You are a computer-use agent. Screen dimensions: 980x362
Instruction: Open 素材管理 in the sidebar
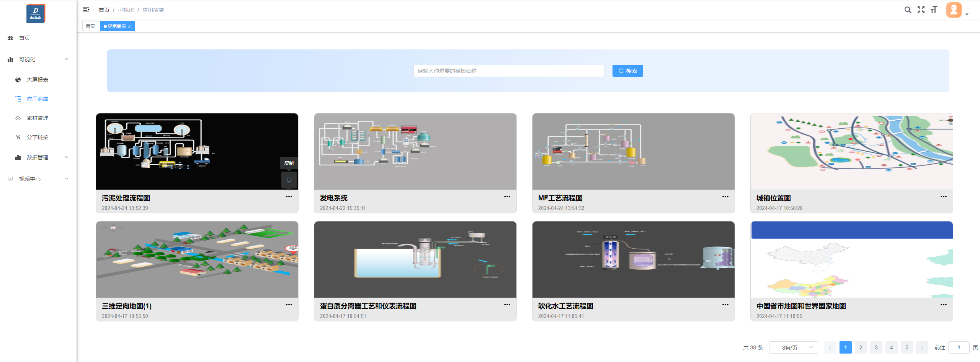coord(38,118)
